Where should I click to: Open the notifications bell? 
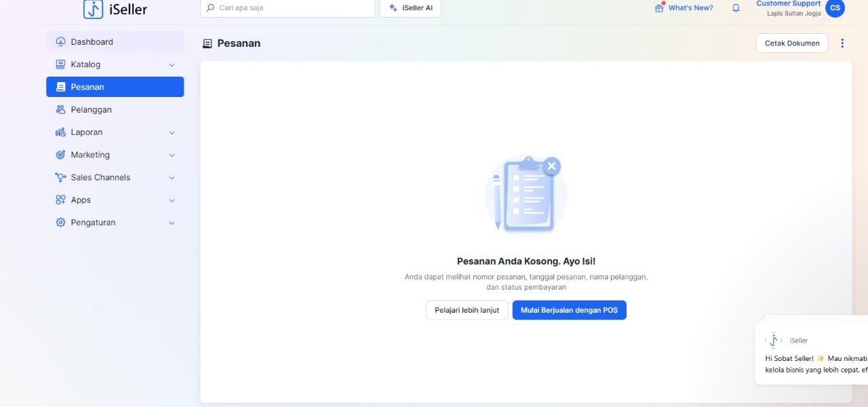coord(736,8)
